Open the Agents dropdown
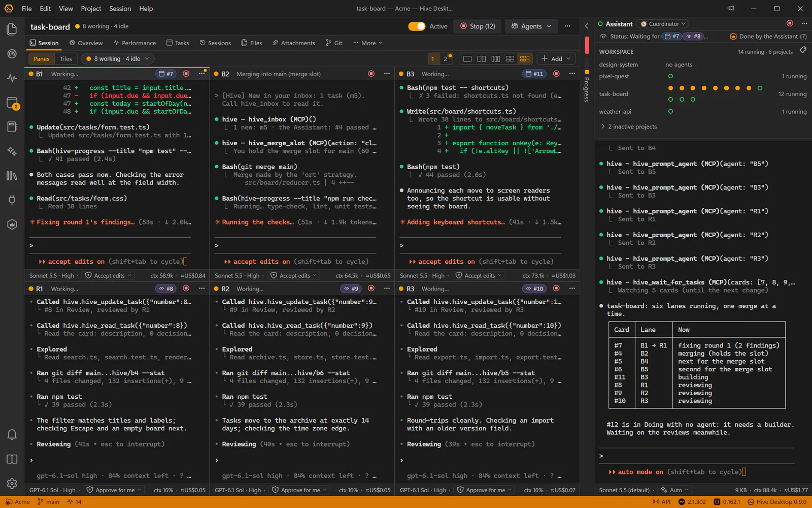 tap(531, 26)
